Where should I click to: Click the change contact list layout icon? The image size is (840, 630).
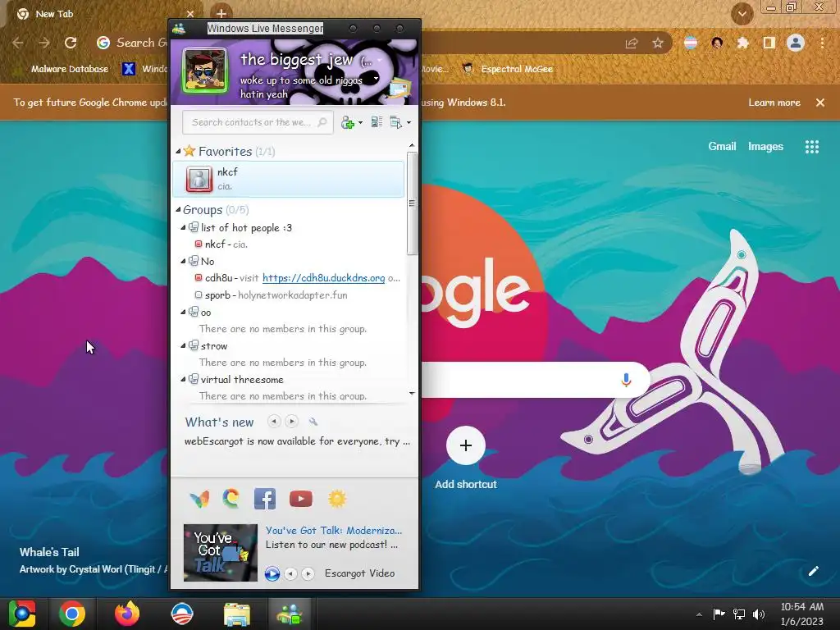pos(377,123)
